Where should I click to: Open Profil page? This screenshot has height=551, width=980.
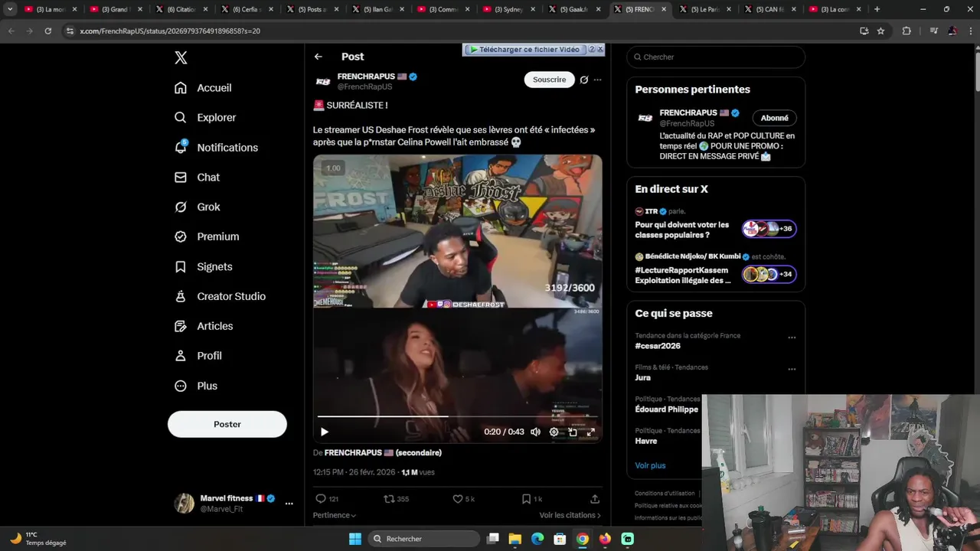[x=198, y=357]
